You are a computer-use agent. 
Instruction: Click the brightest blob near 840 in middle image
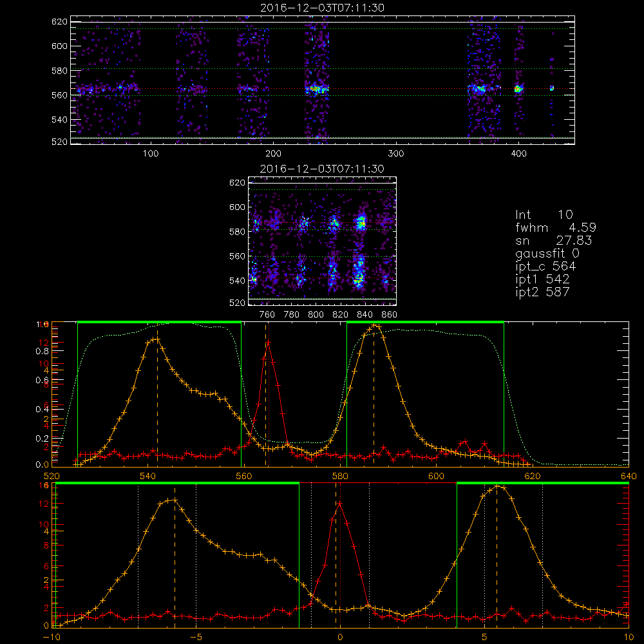point(361,223)
